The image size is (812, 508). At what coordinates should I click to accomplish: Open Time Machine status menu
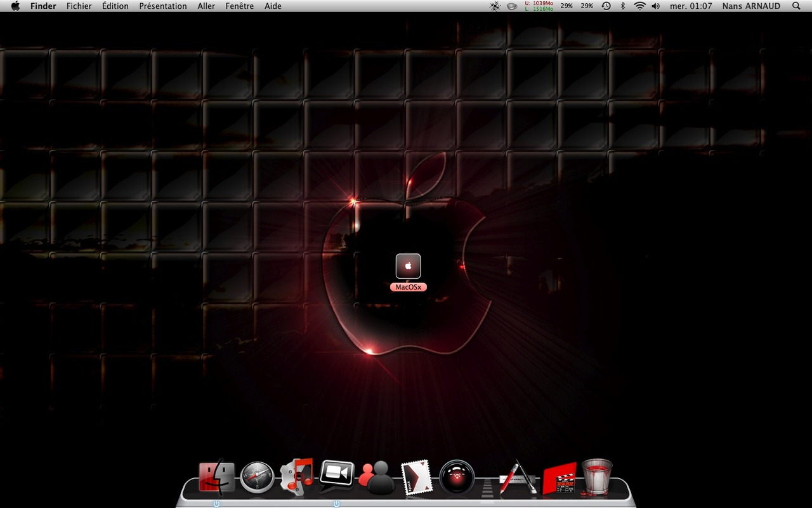coord(606,6)
